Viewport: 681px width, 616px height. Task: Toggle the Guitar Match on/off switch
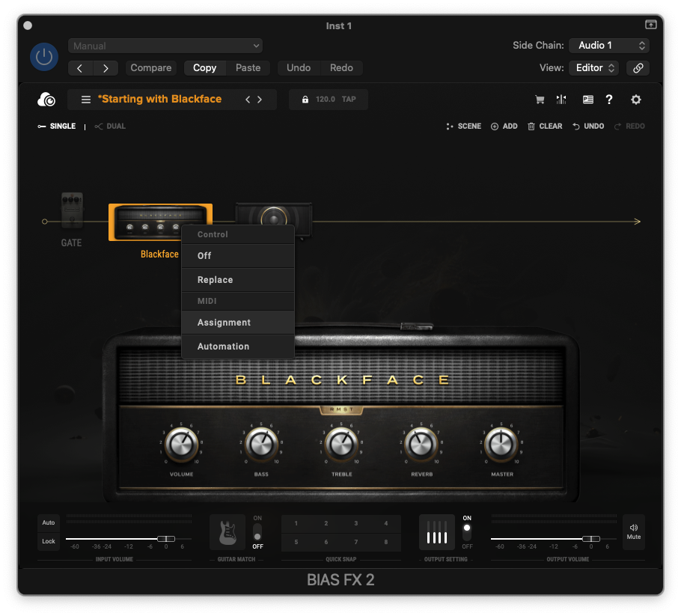click(257, 532)
